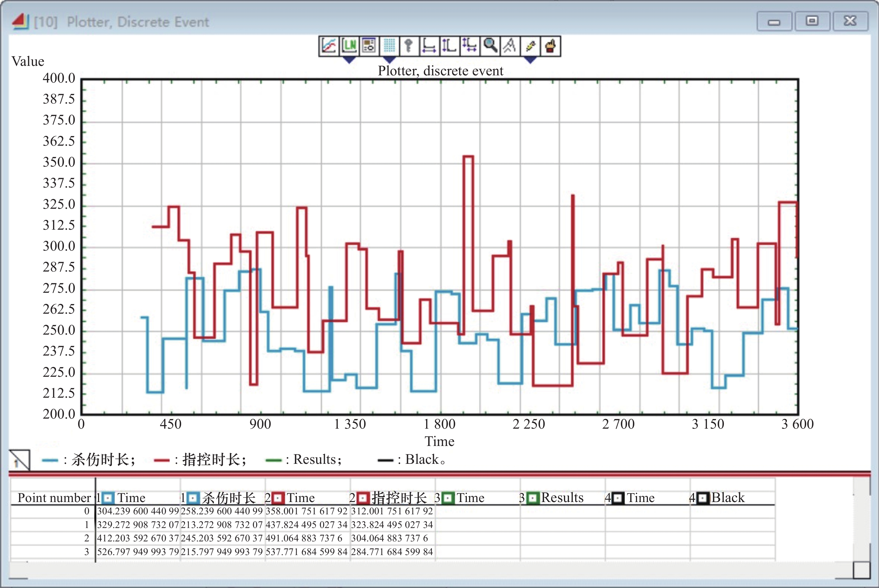879x588 pixels.
Task: Click the data table corner icon
Action: tap(20, 459)
